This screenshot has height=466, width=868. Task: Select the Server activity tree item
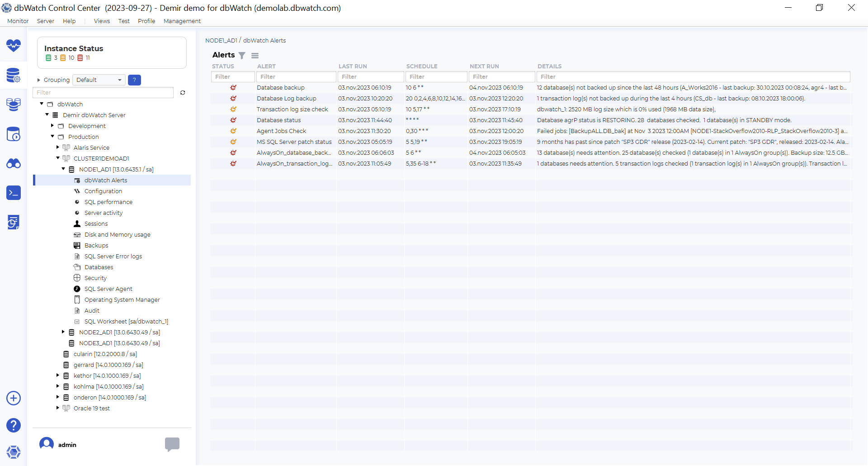click(x=104, y=213)
